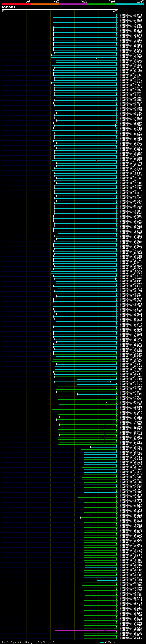The image size is (146, 644).
Task: Open hit UniRef100_A4UHR9
Action: [131, 25]
